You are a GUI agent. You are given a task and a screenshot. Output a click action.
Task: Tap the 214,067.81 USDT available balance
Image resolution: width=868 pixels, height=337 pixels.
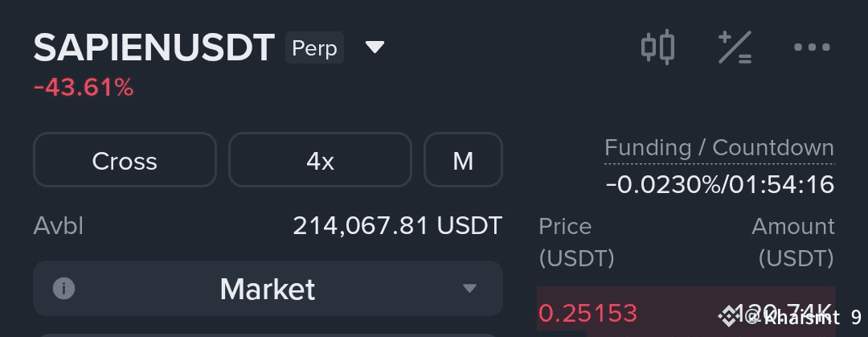tap(397, 226)
